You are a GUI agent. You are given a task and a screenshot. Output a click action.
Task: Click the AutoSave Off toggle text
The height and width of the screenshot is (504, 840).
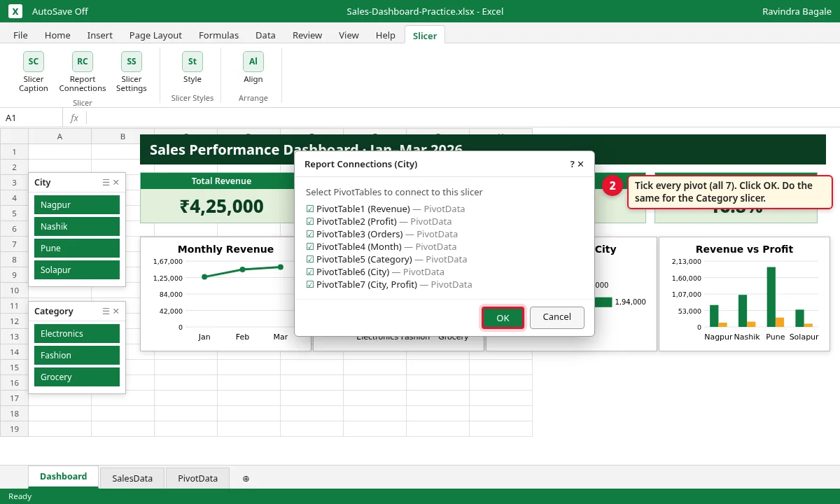(60, 11)
